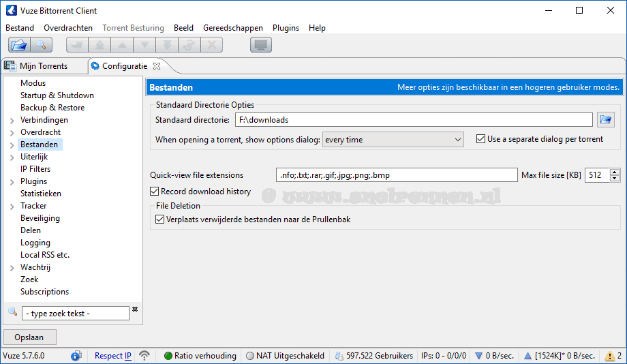Viewport: 627px width, 364px height.
Task: Select Subscriptions in config tree
Action: tap(44, 292)
